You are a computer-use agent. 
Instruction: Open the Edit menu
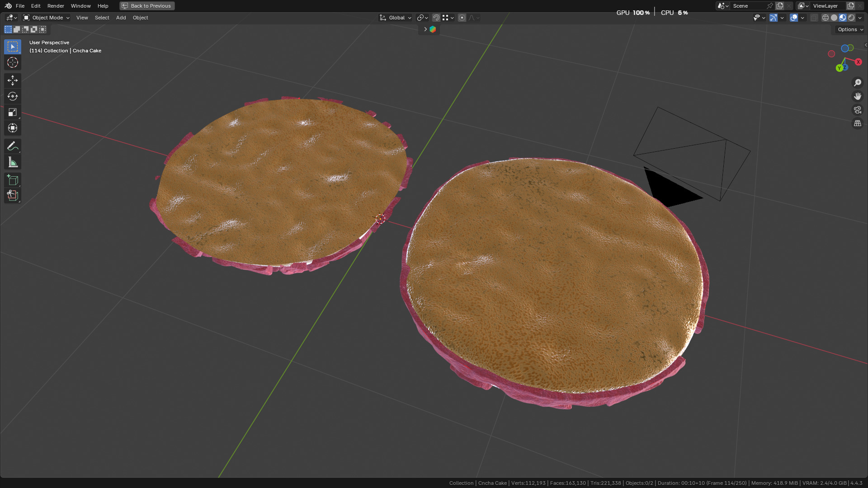coord(36,6)
